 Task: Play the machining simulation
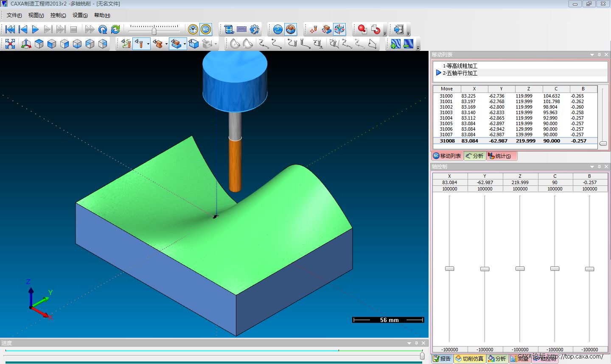point(35,29)
